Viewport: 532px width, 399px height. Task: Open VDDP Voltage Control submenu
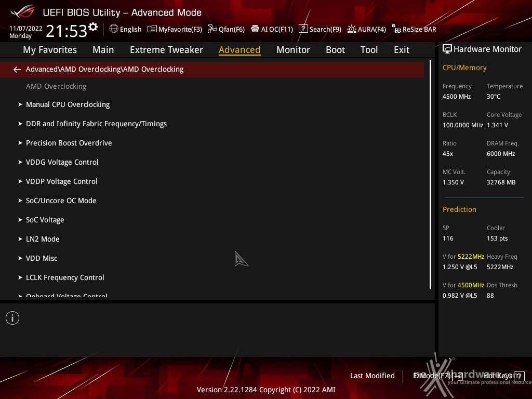62,181
